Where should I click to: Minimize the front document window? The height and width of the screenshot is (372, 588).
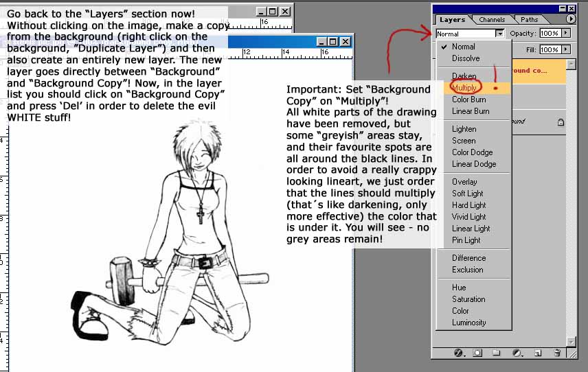(321, 42)
